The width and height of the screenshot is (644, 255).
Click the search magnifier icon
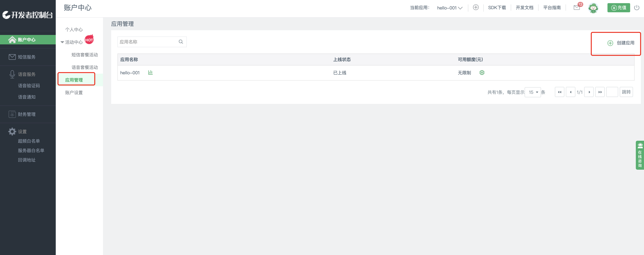(x=181, y=42)
